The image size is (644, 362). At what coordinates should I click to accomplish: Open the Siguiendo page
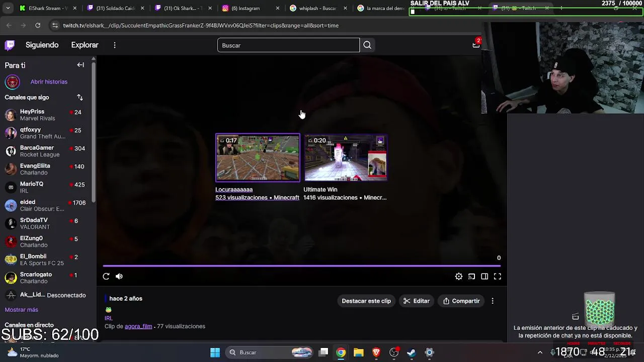click(42, 45)
